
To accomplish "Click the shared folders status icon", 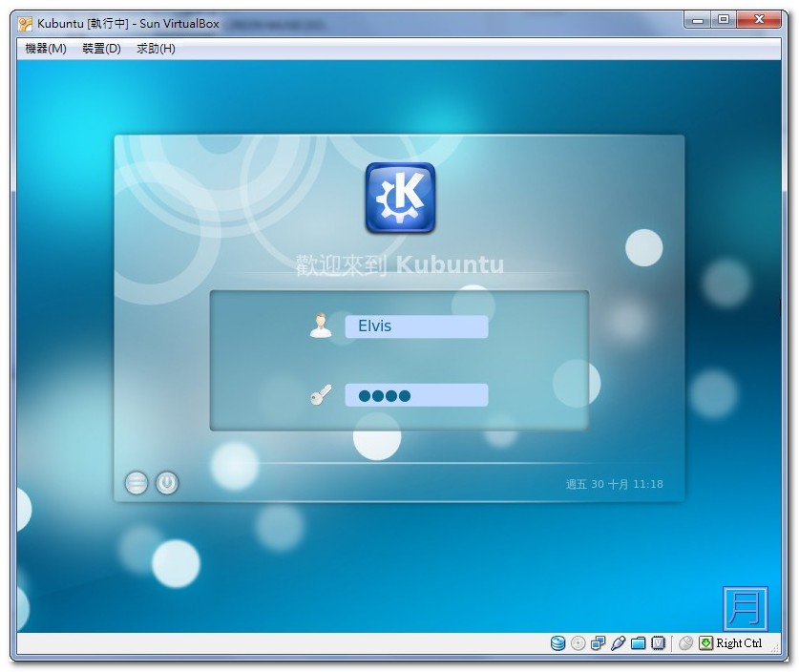I will [638, 642].
